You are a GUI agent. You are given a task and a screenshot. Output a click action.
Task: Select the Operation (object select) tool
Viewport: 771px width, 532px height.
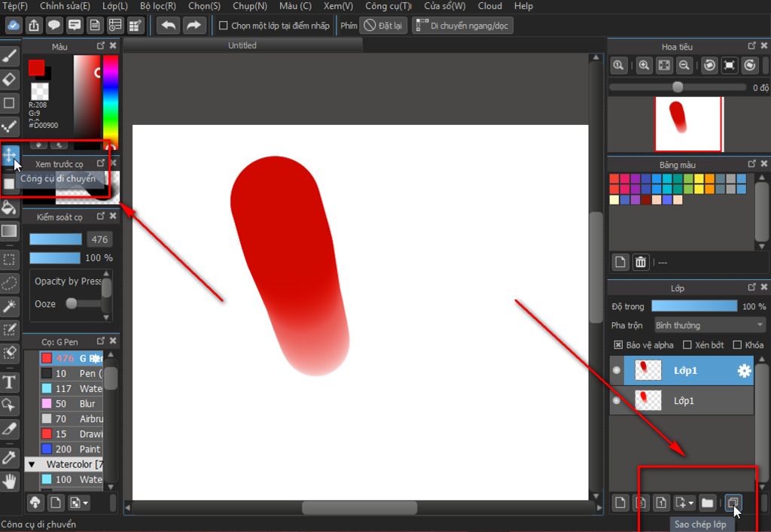point(9,406)
